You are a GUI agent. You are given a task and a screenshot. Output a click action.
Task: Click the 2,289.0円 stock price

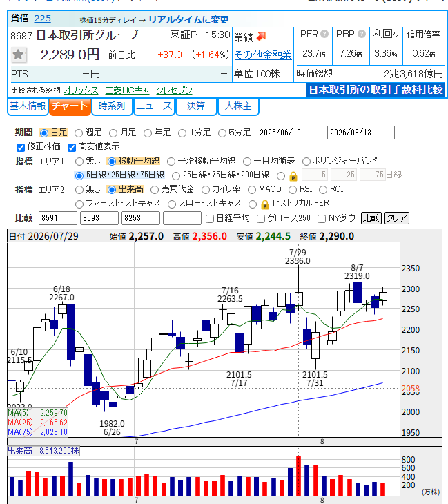click(x=70, y=55)
